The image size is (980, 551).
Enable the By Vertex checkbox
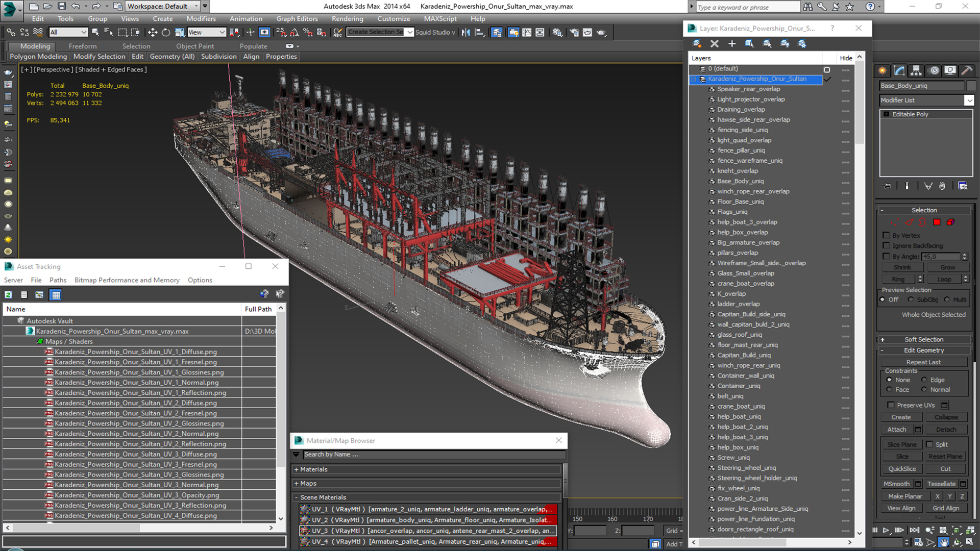(x=887, y=235)
